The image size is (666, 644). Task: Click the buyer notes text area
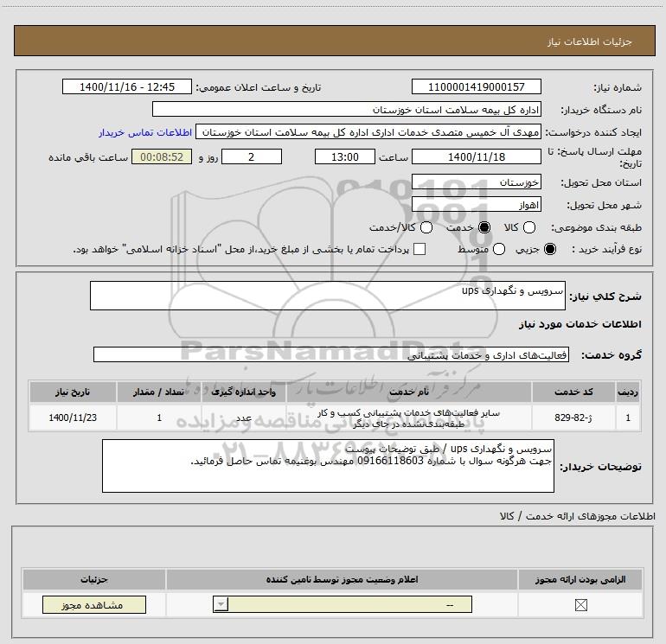(328, 466)
